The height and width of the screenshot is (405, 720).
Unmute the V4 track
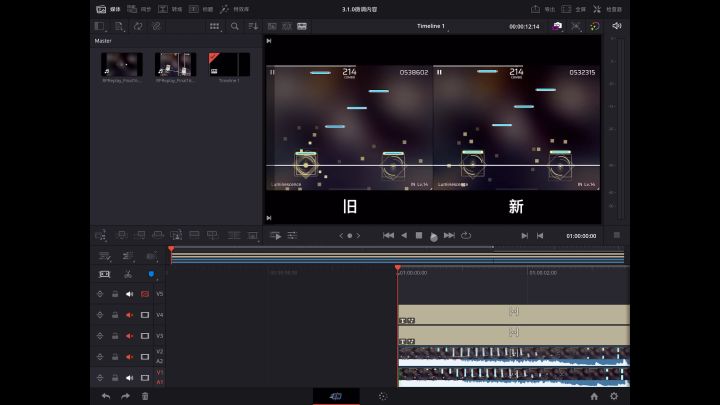(x=129, y=315)
